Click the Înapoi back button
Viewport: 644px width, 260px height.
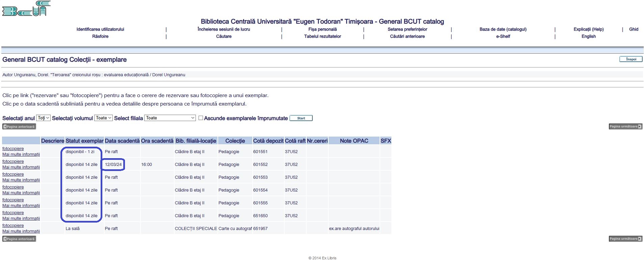click(x=630, y=59)
